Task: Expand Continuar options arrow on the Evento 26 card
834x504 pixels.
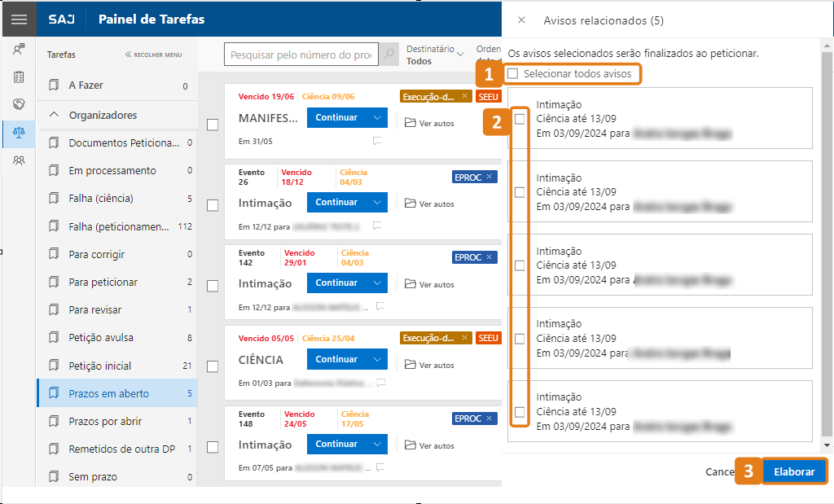Action: click(x=377, y=202)
